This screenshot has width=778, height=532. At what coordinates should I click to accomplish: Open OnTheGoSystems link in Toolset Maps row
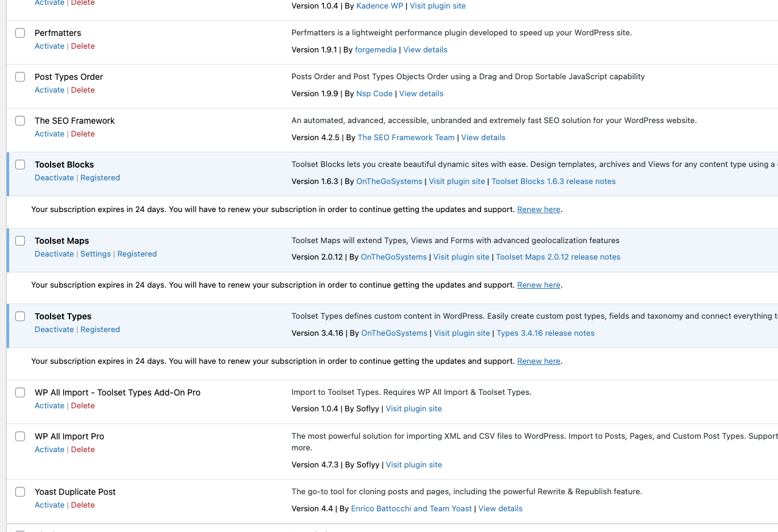[394, 257]
